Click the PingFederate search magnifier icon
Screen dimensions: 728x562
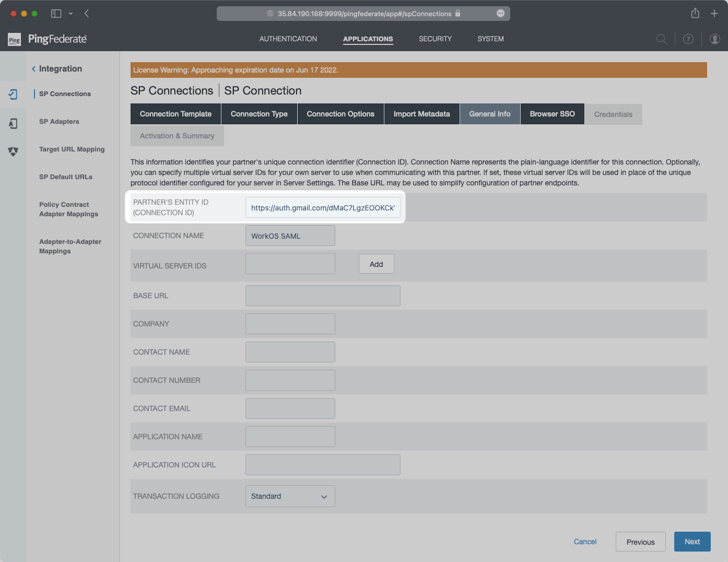coord(661,39)
